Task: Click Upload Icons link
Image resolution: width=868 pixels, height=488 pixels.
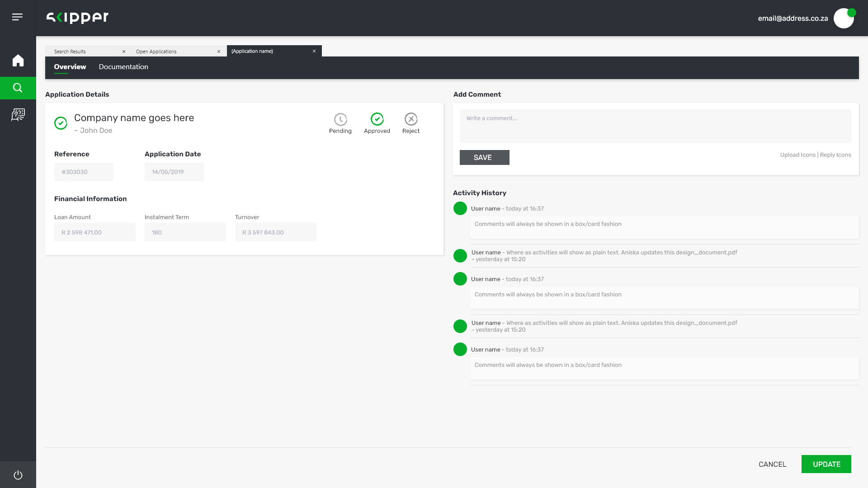Action: [x=798, y=155]
